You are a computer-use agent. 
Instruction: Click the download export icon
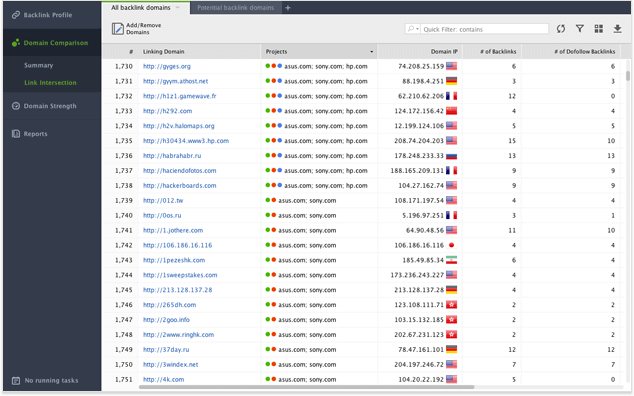click(x=617, y=28)
